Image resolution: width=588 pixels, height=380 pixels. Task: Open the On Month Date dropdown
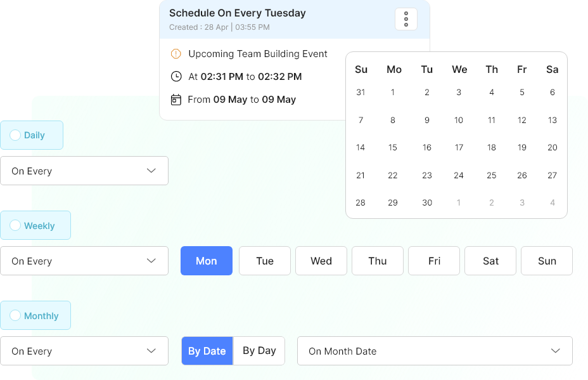tap(435, 351)
